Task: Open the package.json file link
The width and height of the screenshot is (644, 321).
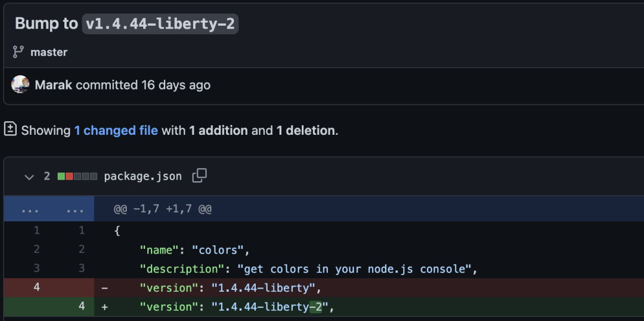Action: tap(143, 177)
